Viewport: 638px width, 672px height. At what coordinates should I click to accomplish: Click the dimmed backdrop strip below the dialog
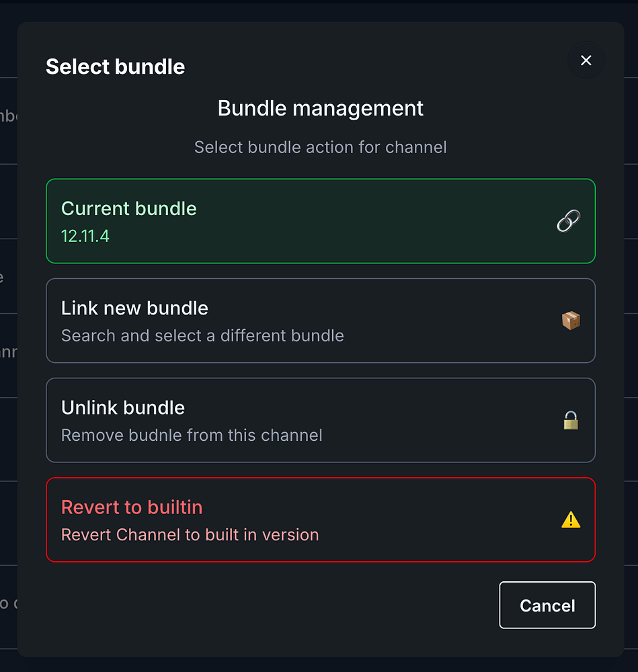point(319,665)
